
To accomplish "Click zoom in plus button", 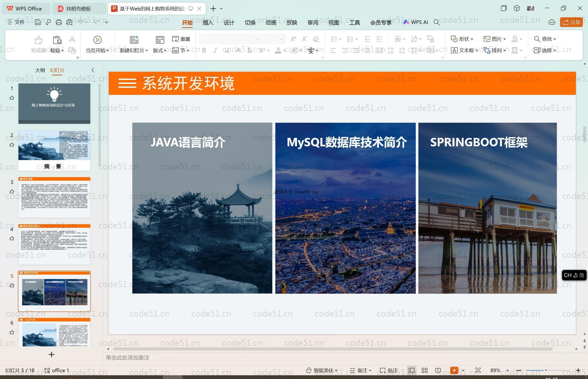I will click(578, 370).
